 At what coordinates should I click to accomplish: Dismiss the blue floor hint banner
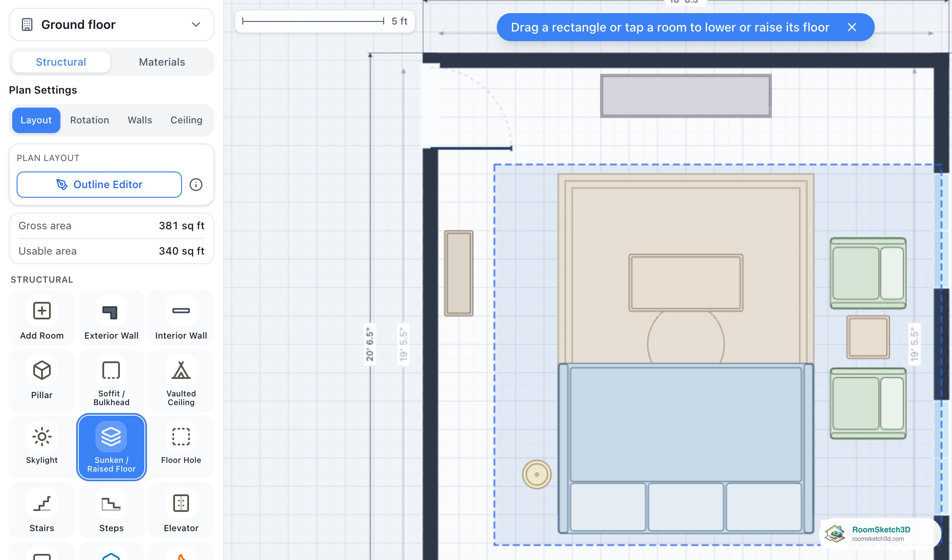(852, 27)
